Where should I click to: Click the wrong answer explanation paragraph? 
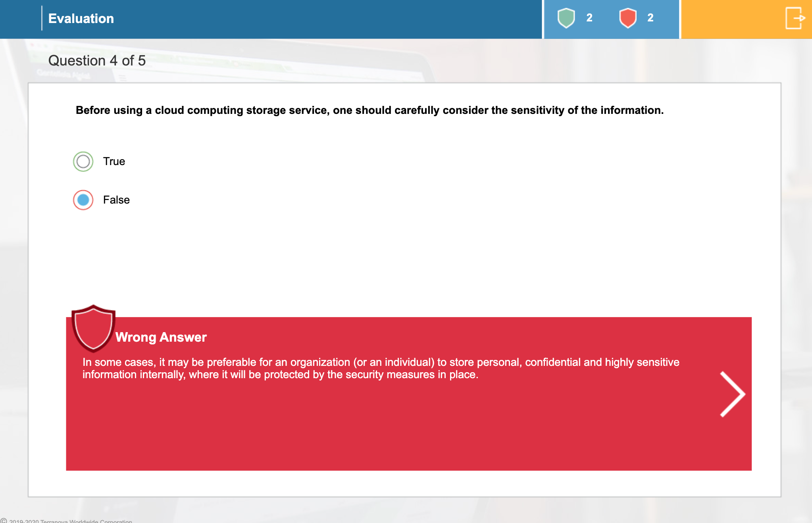pyautogui.click(x=380, y=368)
